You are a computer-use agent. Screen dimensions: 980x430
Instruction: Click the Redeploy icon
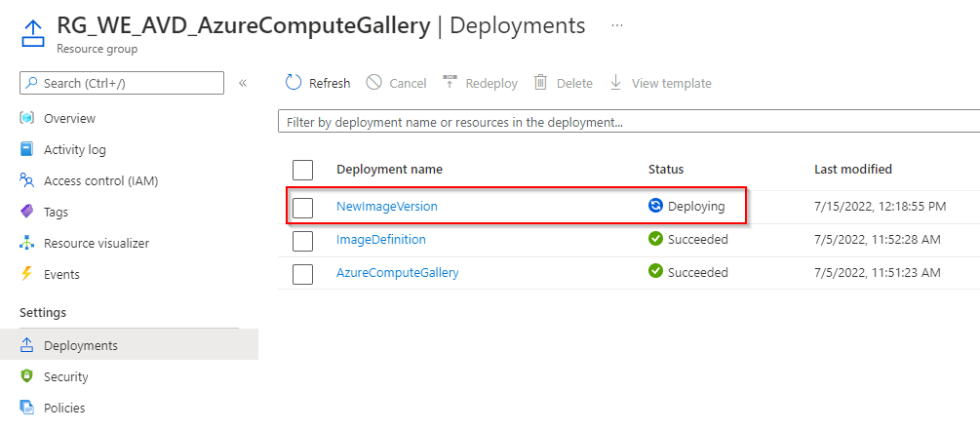click(x=450, y=83)
